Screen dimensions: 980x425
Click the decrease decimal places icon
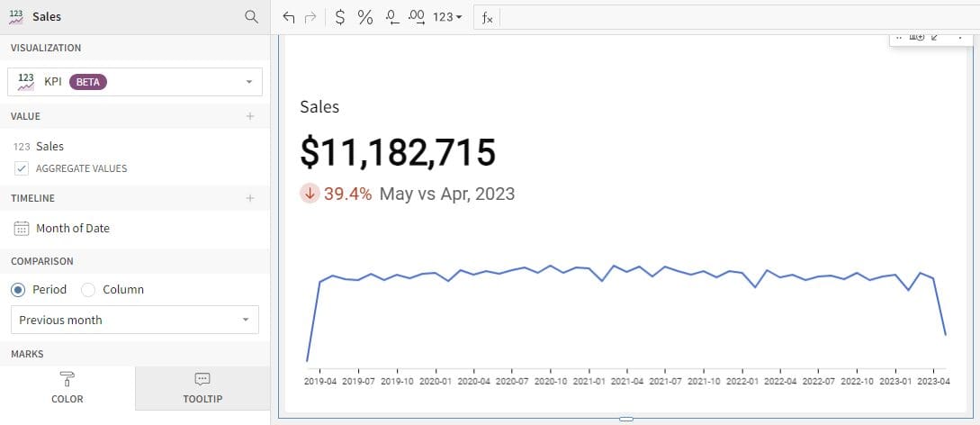click(x=391, y=17)
